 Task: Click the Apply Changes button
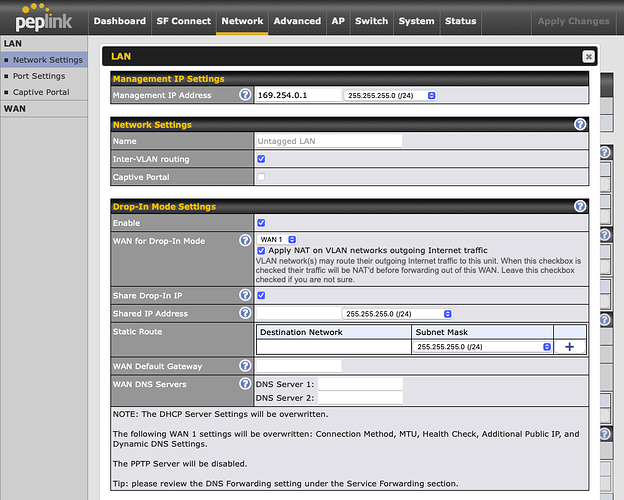pos(573,21)
